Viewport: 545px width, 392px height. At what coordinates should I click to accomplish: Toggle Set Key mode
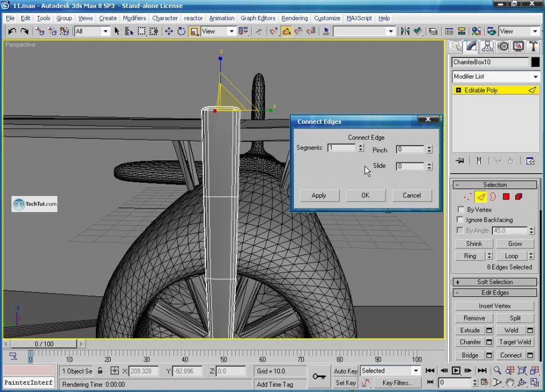[x=345, y=383]
